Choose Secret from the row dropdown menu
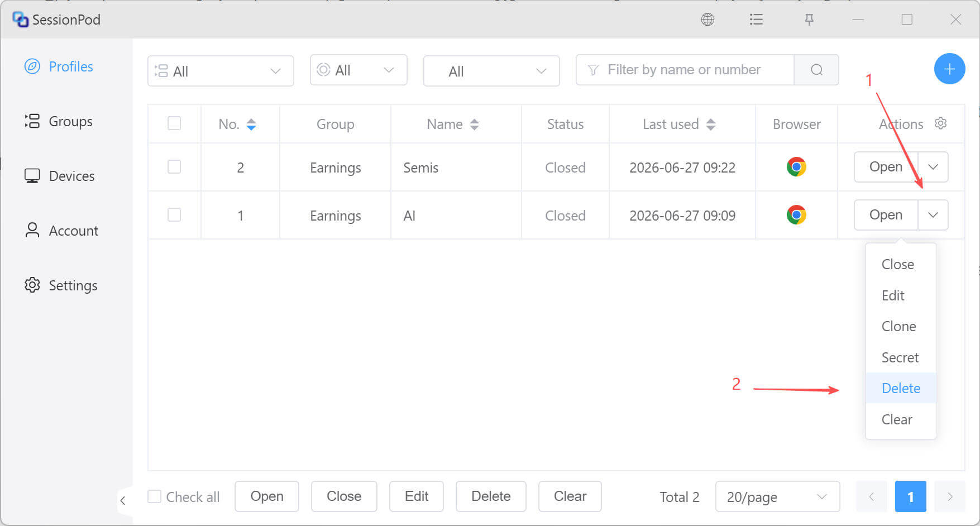 [901, 357]
